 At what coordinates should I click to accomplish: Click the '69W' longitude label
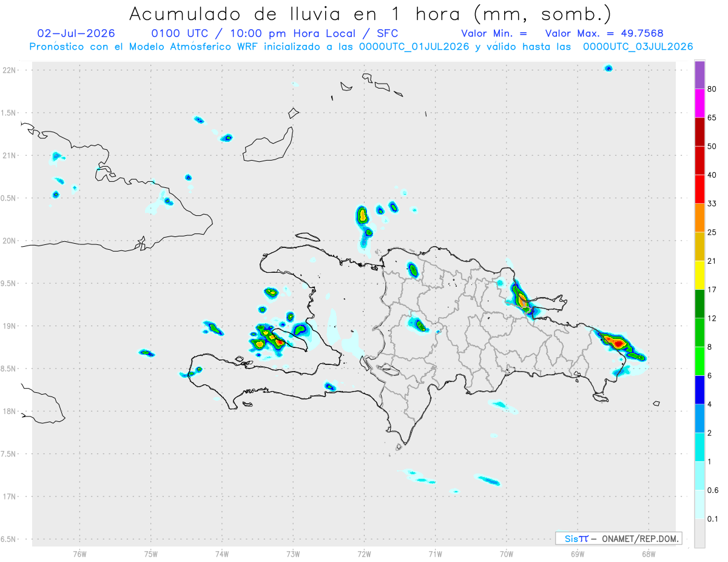pos(578,553)
